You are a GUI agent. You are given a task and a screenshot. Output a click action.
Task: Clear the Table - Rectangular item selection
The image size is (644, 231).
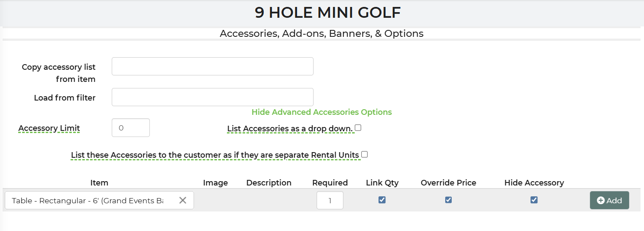point(183,200)
